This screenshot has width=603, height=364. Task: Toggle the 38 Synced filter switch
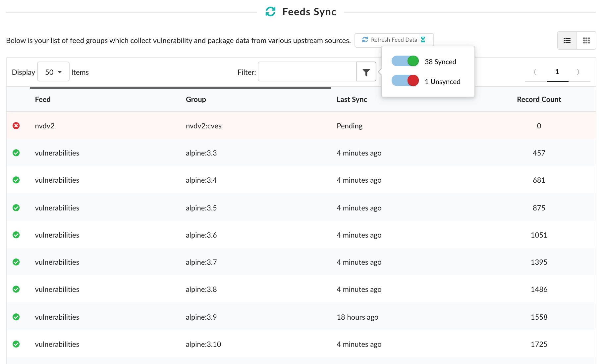click(x=405, y=61)
